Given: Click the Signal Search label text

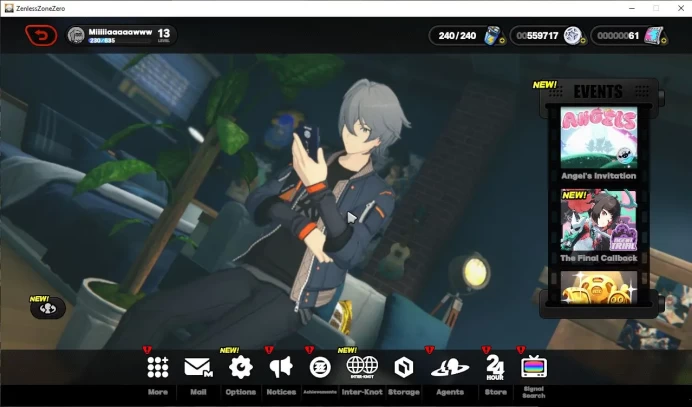Looking at the screenshot, I should click(x=534, y=392).
